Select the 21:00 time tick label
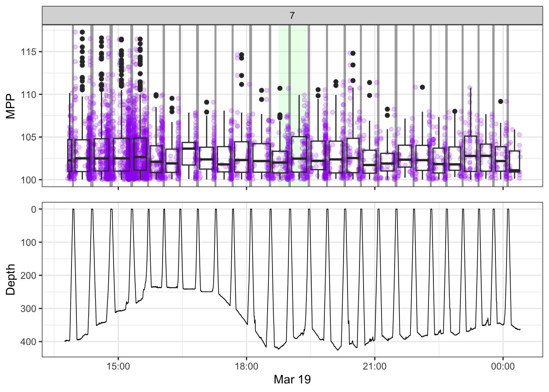This screenshot has height=392, width=549. click(x=375, y=366)
